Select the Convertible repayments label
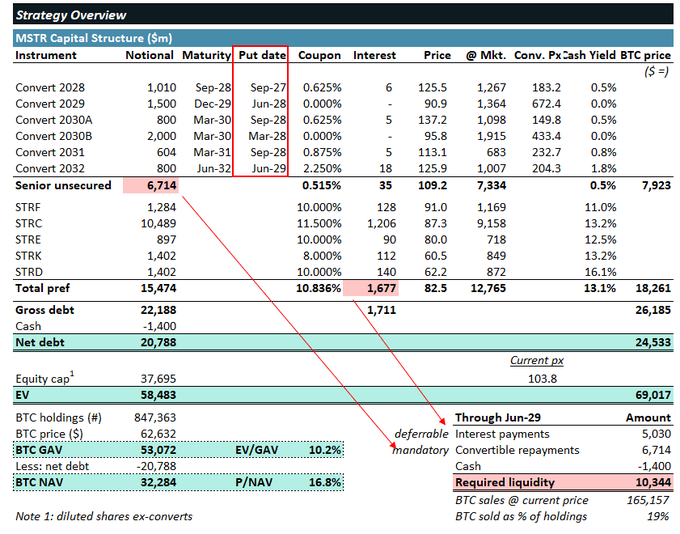 [x=517, y=450]
